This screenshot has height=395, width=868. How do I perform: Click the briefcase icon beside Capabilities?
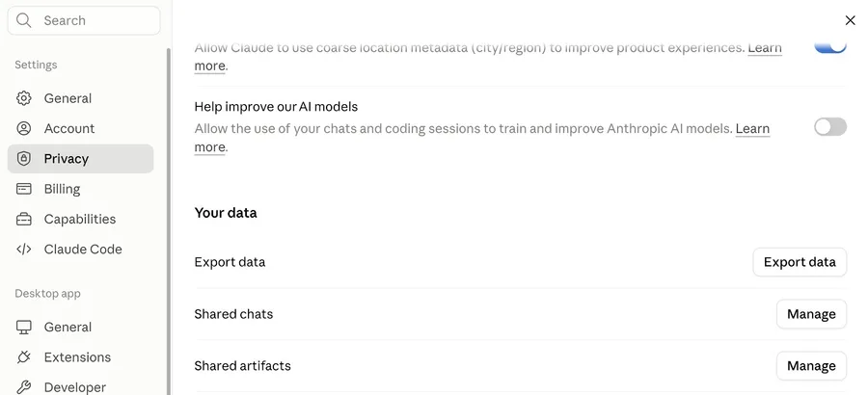pos(23,219)
